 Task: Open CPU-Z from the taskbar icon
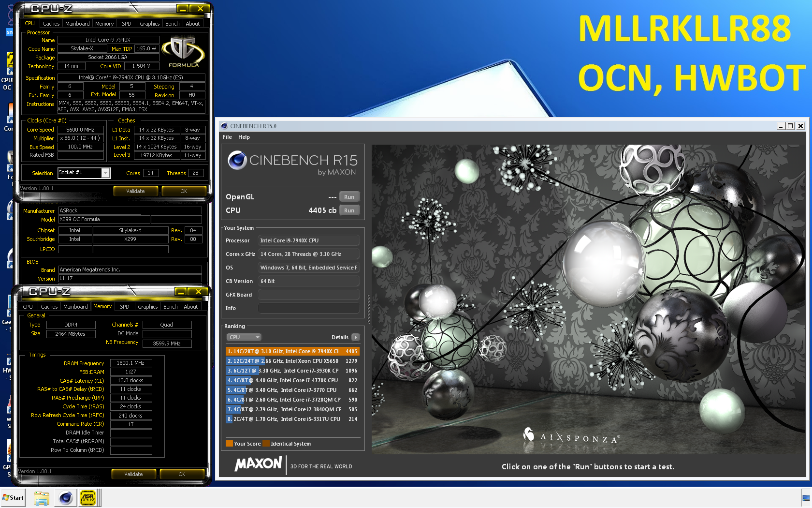(88, 498)
